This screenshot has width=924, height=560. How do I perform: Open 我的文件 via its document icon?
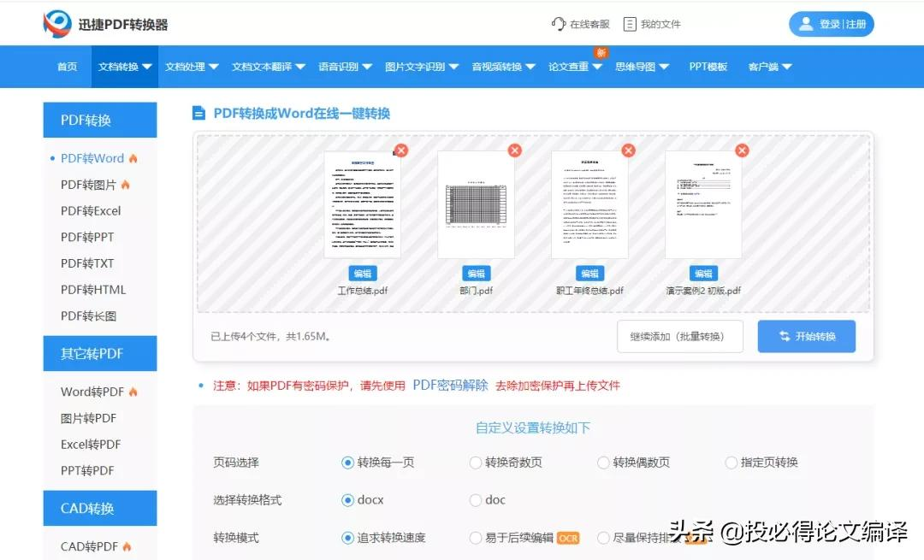(x=630, y=24)
